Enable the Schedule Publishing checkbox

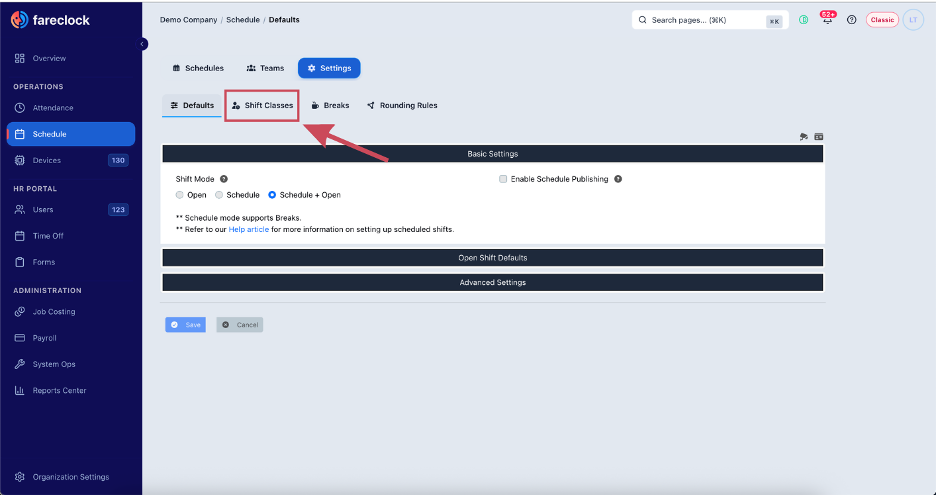(503, 179)
